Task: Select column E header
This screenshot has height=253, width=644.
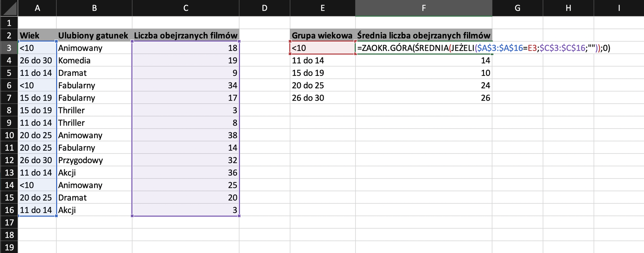Action: 323,8
